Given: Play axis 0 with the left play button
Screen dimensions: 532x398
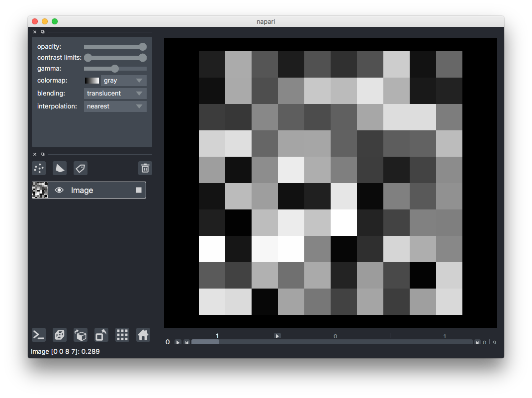Looking at the screenshot, I should click(x=178, y=342).
